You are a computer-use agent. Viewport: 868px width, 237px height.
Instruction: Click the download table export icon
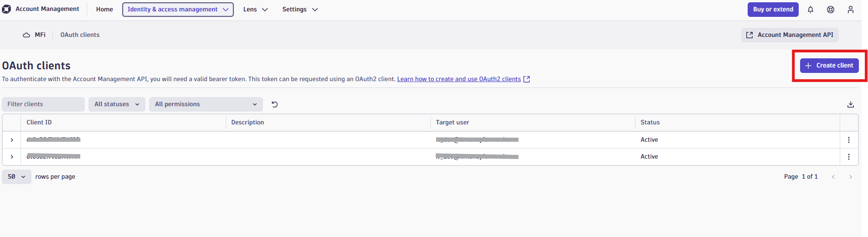[x=851, y=104]
